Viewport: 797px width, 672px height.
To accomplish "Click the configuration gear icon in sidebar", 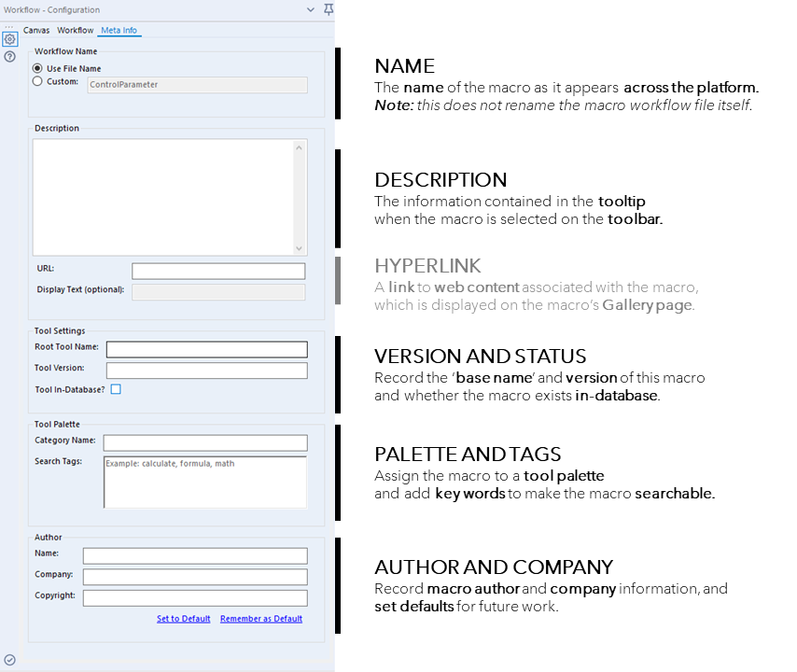I will tap(9, 39).
